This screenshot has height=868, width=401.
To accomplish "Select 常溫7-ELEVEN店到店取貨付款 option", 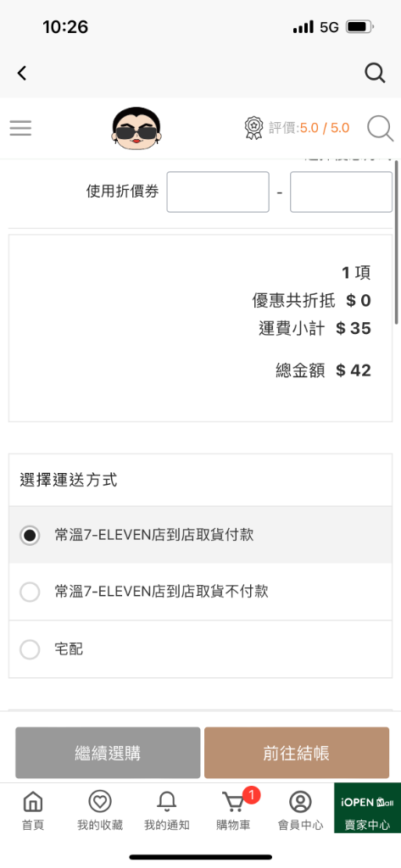I will [200, 536].
